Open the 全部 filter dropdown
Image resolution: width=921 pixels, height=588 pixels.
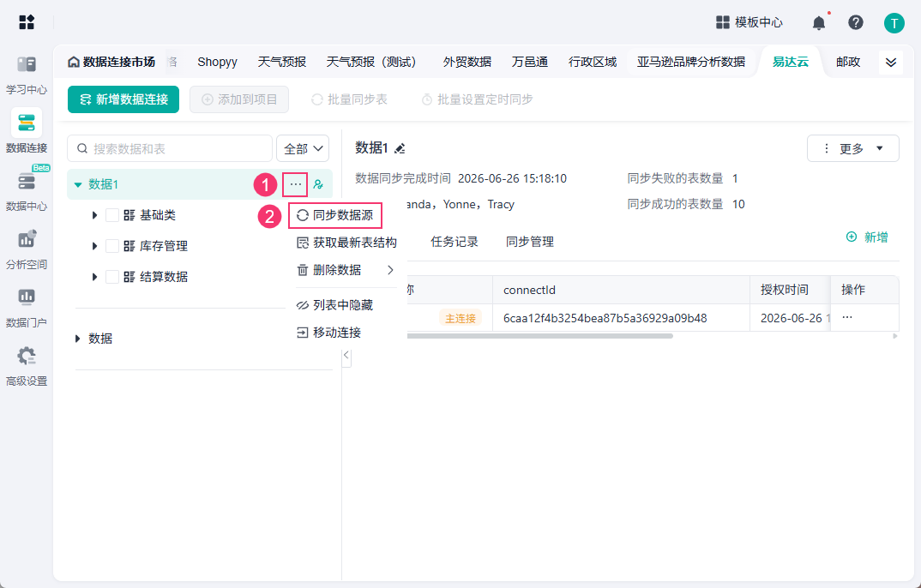pos(303,148)
